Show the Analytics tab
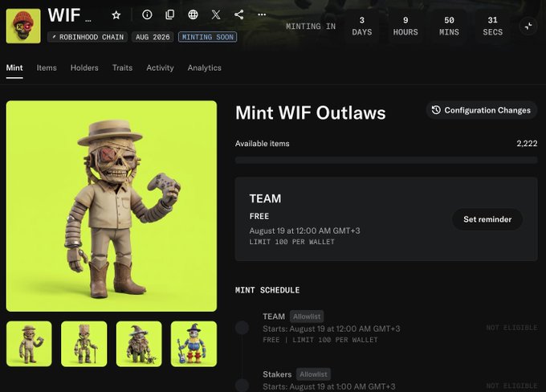The width and height of the screenshot is (546, 392). coord(205,68)
